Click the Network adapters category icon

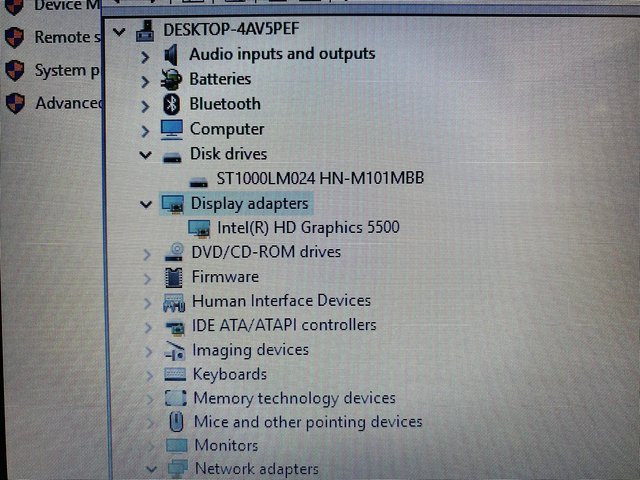[178, 468]
